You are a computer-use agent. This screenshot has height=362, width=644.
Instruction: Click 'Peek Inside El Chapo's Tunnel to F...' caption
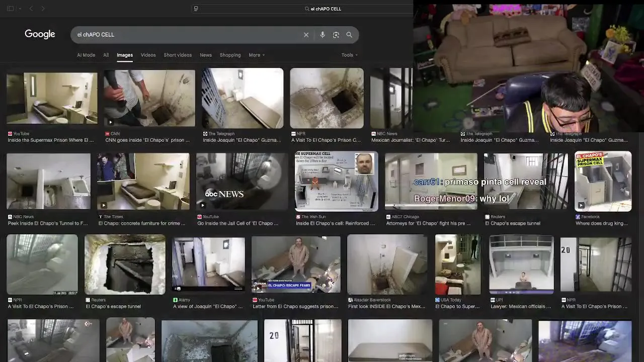pos(48,223)
